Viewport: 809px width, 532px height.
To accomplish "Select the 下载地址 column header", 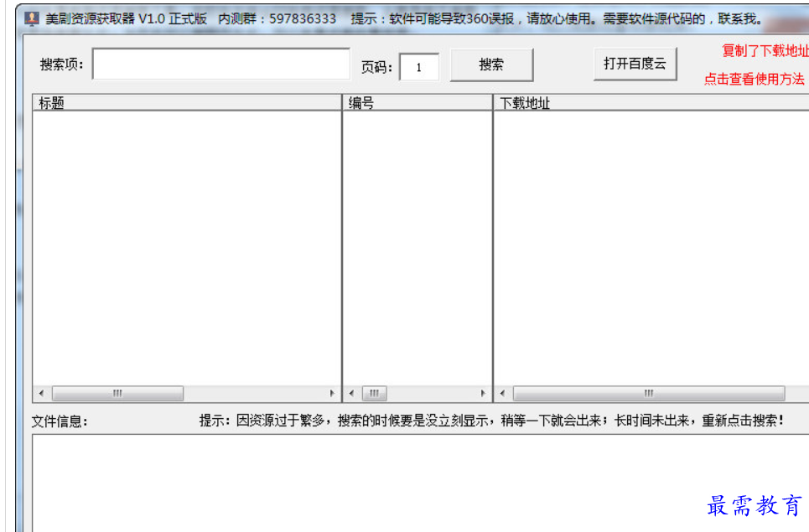I will point(651,102).
